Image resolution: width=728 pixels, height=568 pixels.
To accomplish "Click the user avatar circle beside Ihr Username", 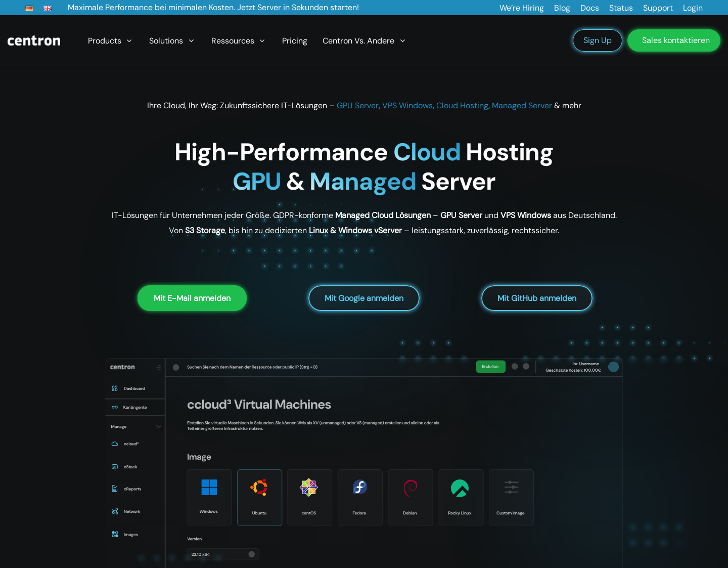I will coord(614,367).
